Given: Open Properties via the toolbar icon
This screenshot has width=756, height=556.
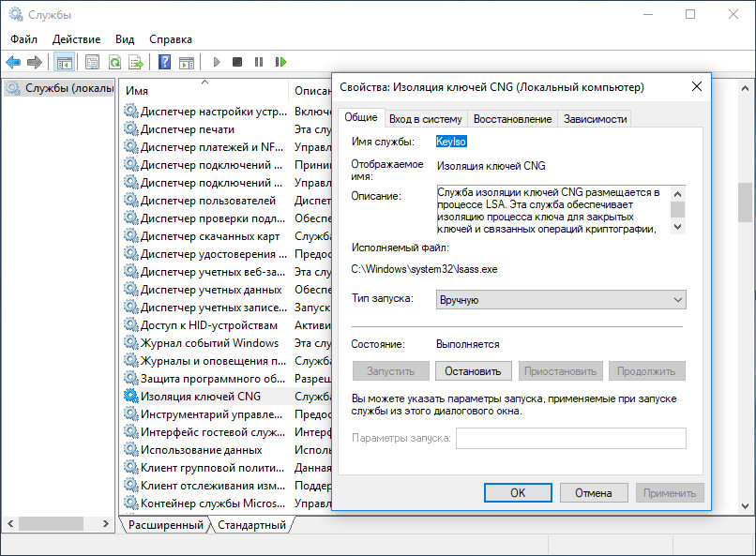Looking at the screenshot, I should click(x=92, y=63).
